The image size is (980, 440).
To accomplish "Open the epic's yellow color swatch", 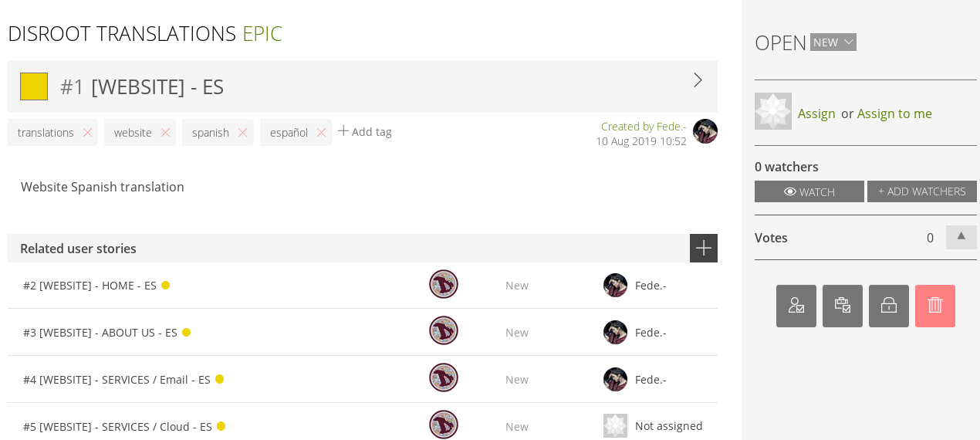I will 34,86.
